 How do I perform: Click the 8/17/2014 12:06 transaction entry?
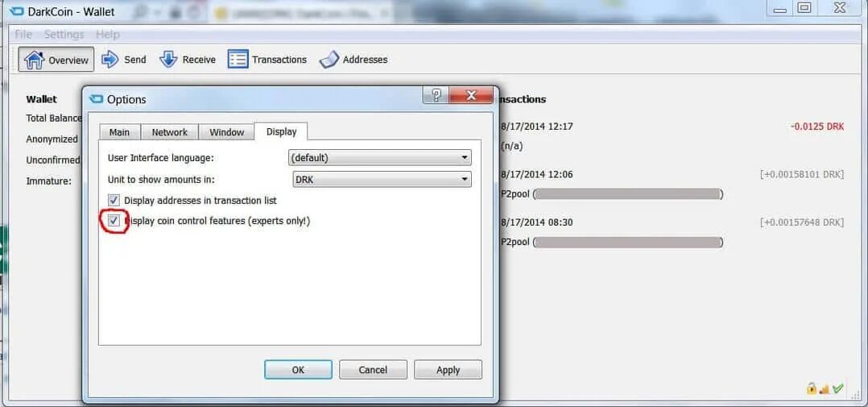[x=536, y=174]
